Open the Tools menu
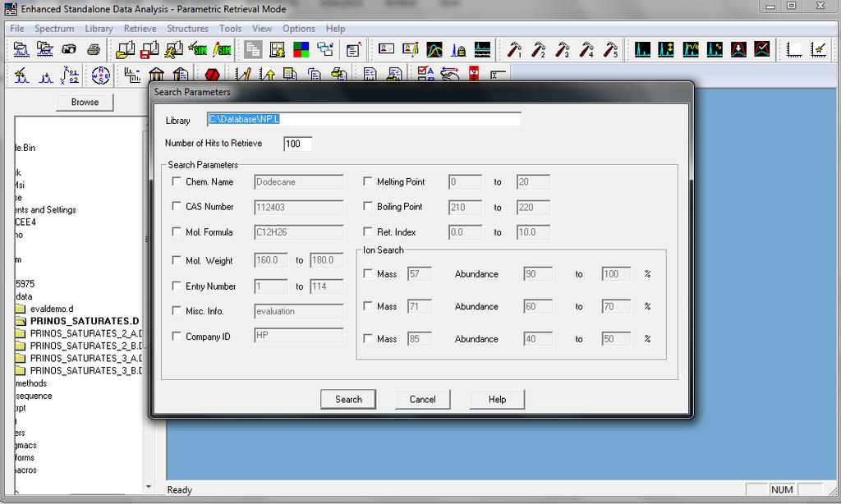The height and width of the screenshot is (504, 841). pos(230,29)
